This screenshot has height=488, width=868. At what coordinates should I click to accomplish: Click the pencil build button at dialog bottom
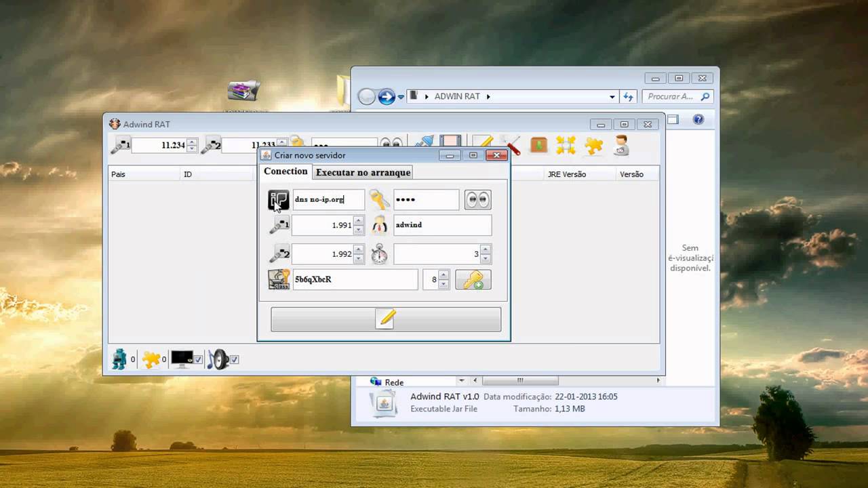click(x=386, y=319)
